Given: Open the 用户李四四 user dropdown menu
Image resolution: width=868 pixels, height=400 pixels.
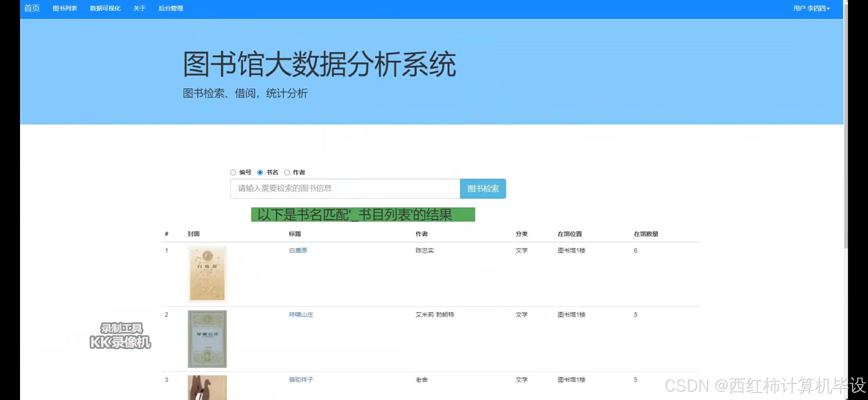Looking at the screenshot, I should [811, 8].
